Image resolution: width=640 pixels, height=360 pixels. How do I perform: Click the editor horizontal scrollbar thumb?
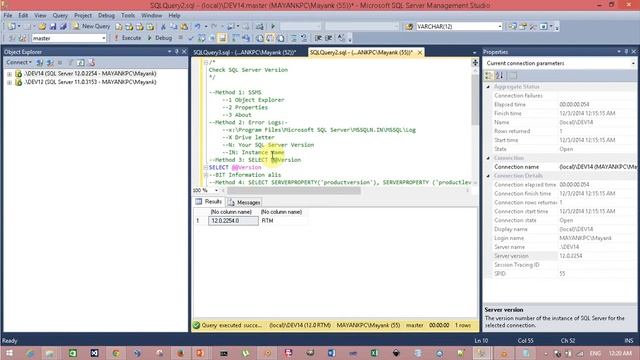coord(294,191)
